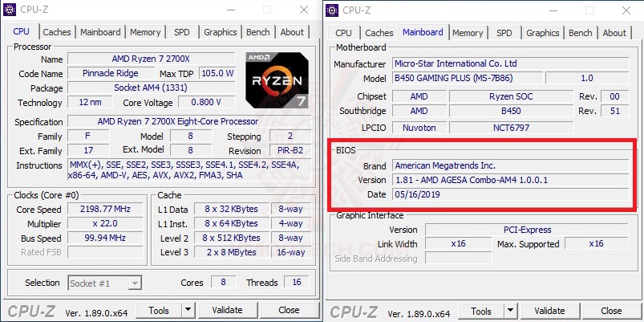Image resolution: width=644 pixels, height=322 pixels.
Task: Click Level 3 value 2 x 8 MBytes
Action: pos(232,252)
